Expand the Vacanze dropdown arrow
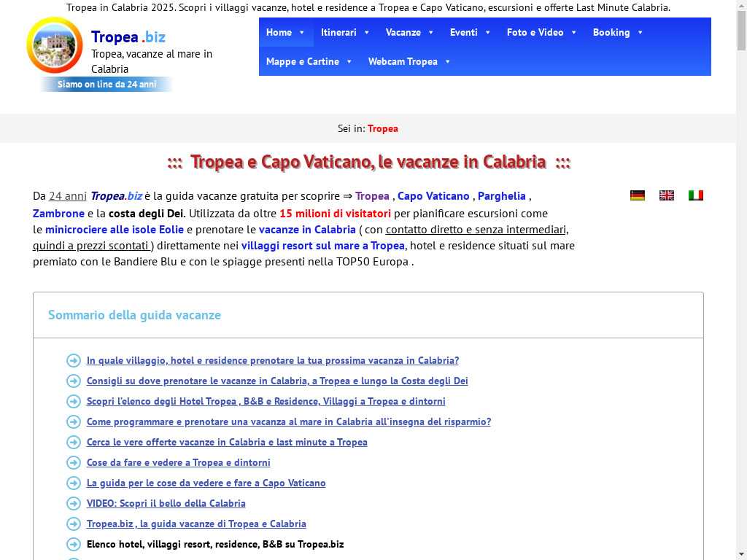 pos(431,32)
